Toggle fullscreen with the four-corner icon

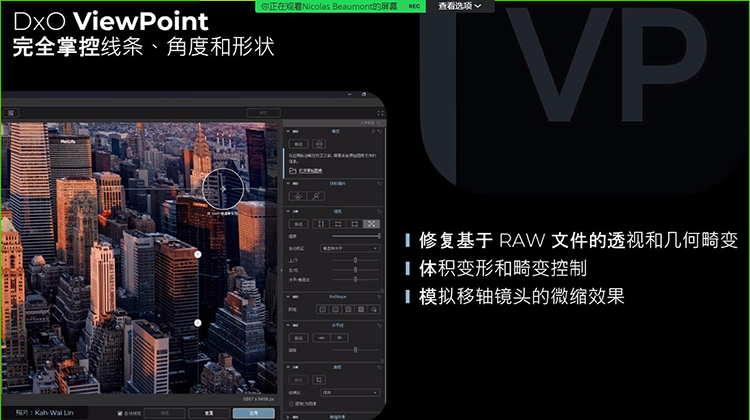(380, 113)
